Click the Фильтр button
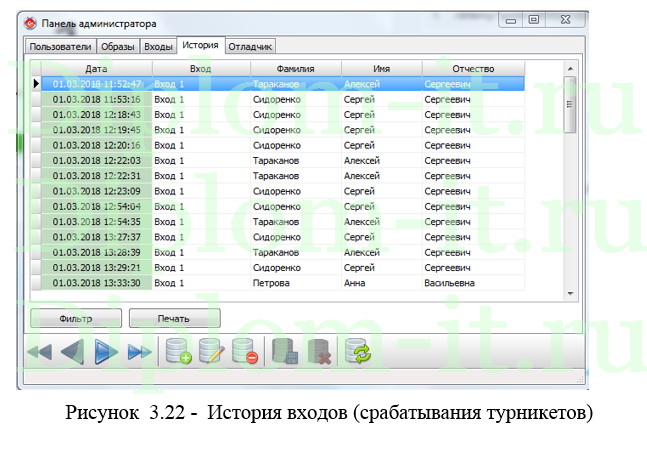The width and height of the screenshot is (647, 451). (x=76, y=319)
